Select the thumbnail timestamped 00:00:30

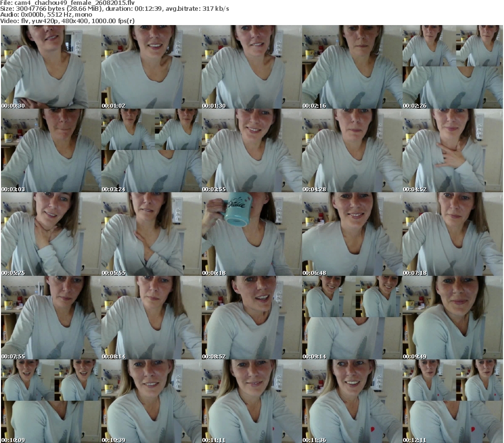51,67
